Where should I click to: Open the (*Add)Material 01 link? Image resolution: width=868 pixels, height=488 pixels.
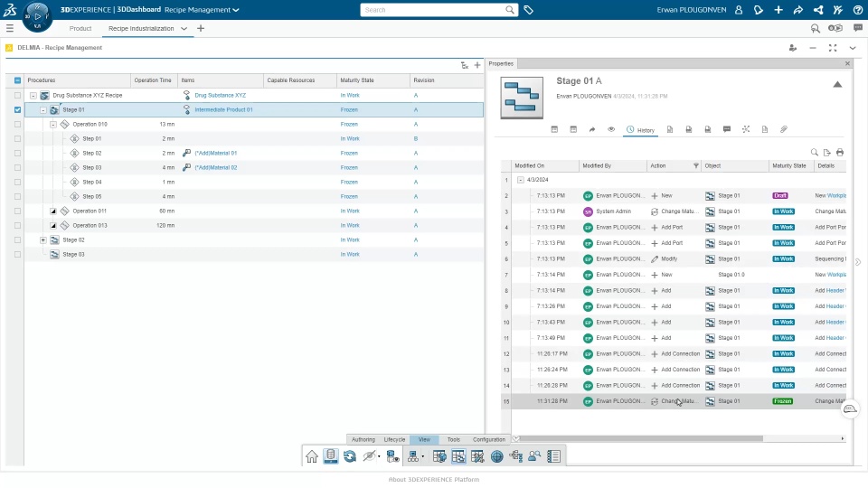[216, 154]
